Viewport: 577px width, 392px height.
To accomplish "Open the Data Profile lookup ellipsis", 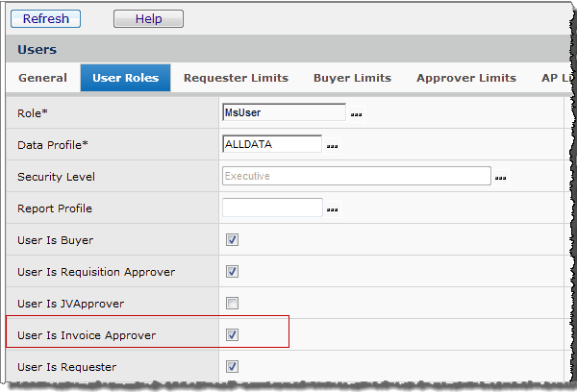I will click(333, 146).
